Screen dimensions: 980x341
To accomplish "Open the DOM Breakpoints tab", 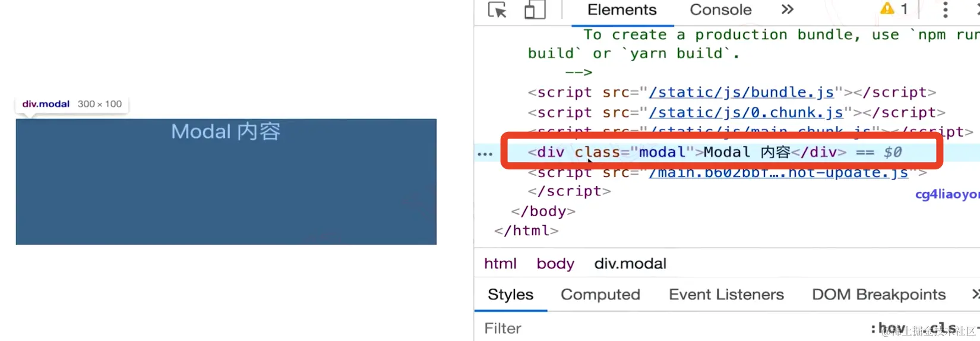I will point(878,295).
